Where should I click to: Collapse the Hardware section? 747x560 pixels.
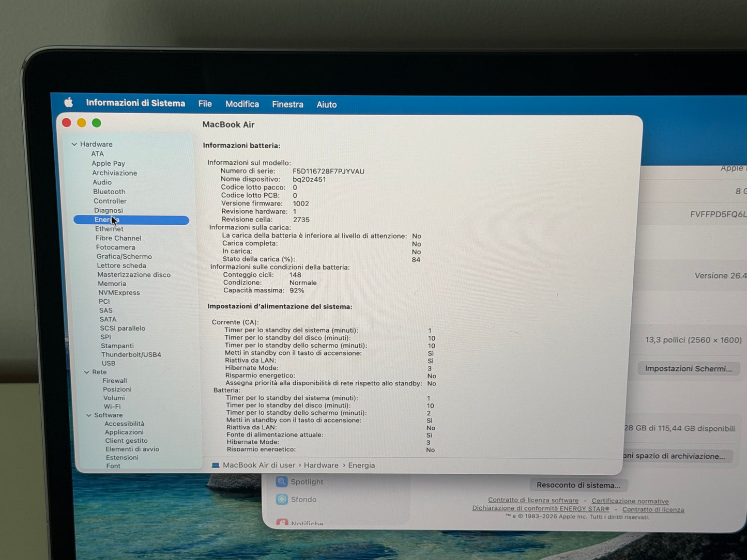pos(74,144)
